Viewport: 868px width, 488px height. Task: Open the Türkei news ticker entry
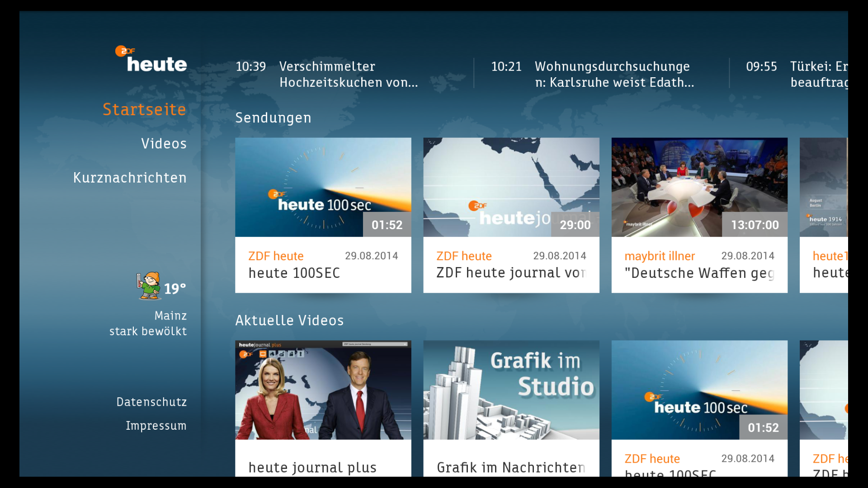[x=827, y=74]
